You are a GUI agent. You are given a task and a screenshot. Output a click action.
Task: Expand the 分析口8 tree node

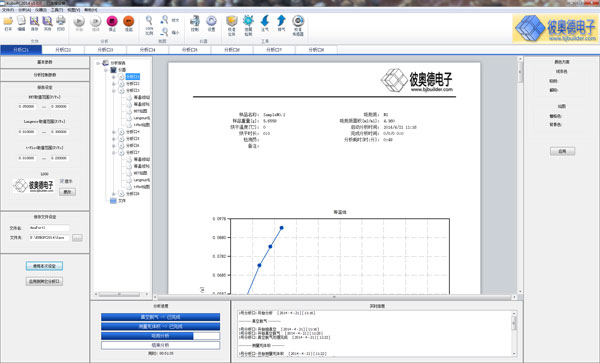tap(114, 194)
